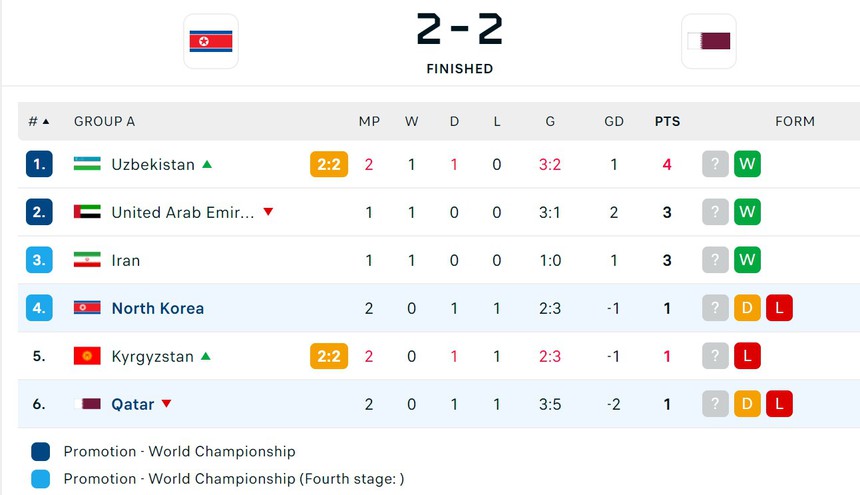Click the 2:2 live score badge for Uzbekistan

(329, 164)
